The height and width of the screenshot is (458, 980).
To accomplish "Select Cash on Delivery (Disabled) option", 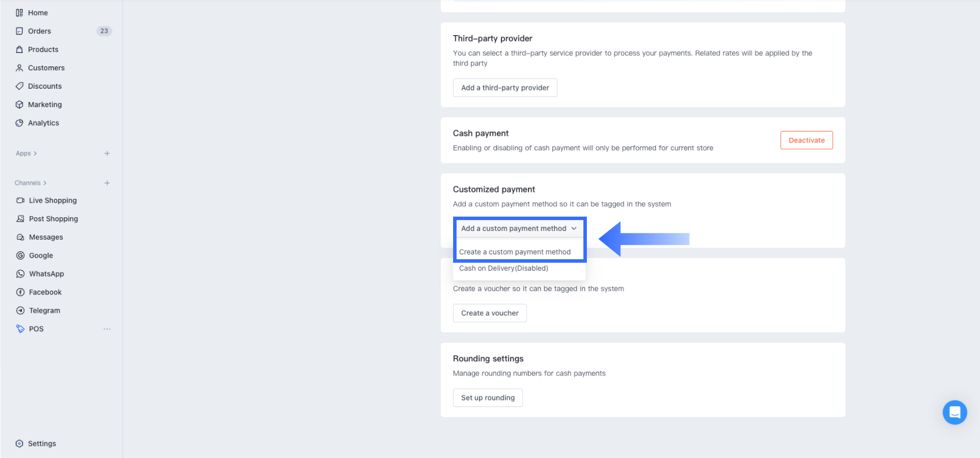I will [x=503, y=268].
